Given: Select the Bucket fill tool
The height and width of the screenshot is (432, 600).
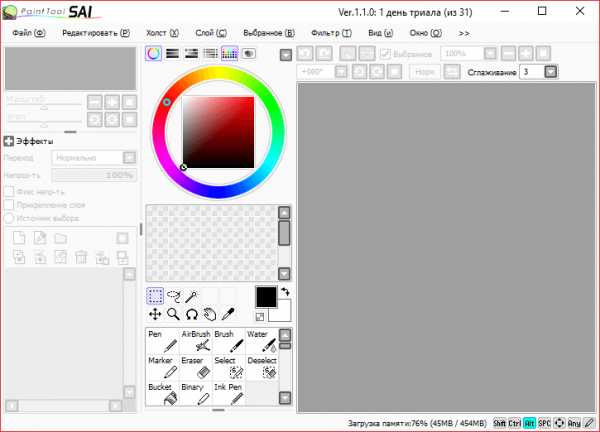Looking at the screenshot, I should point(163,393).
